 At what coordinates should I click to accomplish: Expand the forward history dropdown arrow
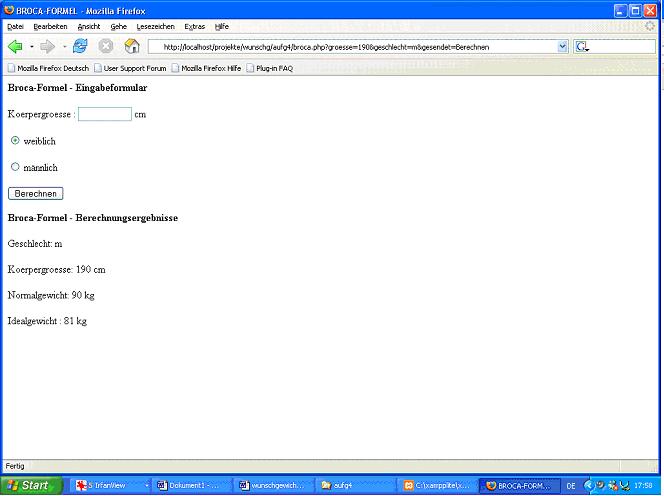(x=64, y=47)
